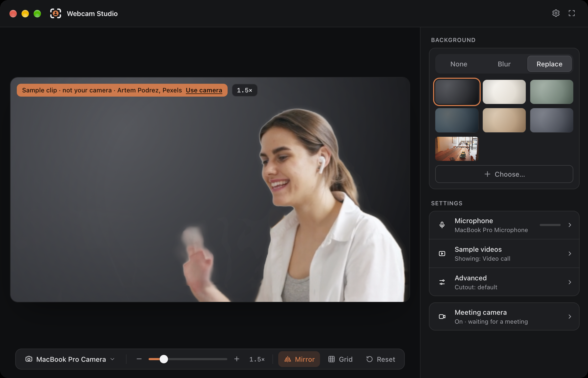The width and height of the screenshot is (588, 378).
Task: Expand the Meeting camera row chevron
Action: [x=570, y=317]
